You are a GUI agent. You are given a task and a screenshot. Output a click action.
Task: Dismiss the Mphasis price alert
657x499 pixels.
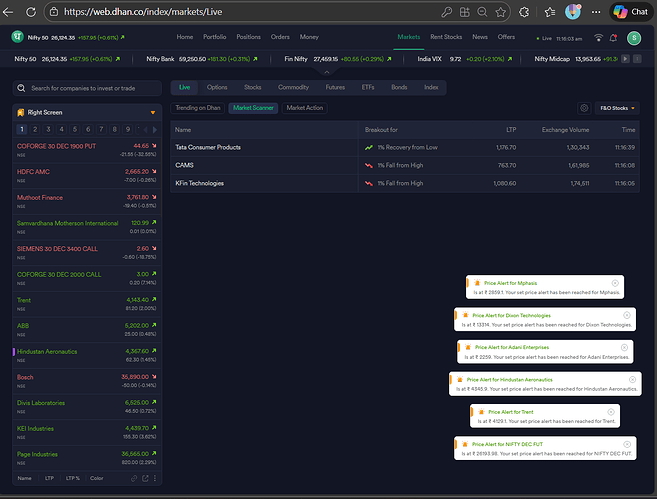tap(614, 284)
